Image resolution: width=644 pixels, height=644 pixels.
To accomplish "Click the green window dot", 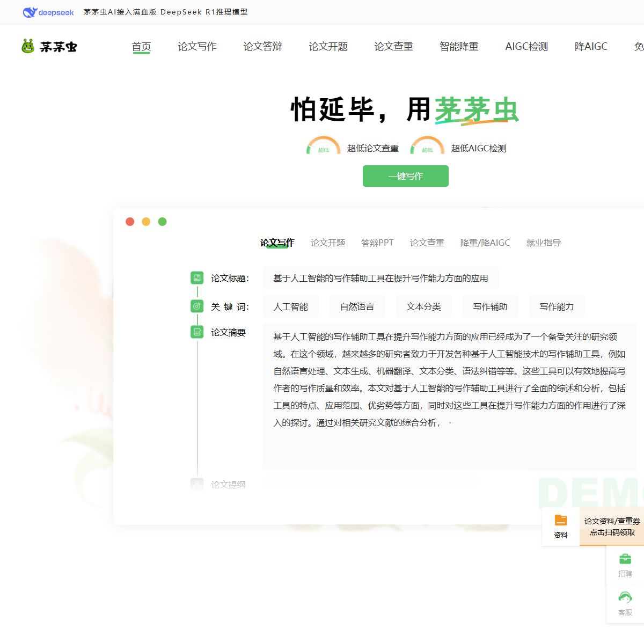I will [x=162, y=222].
